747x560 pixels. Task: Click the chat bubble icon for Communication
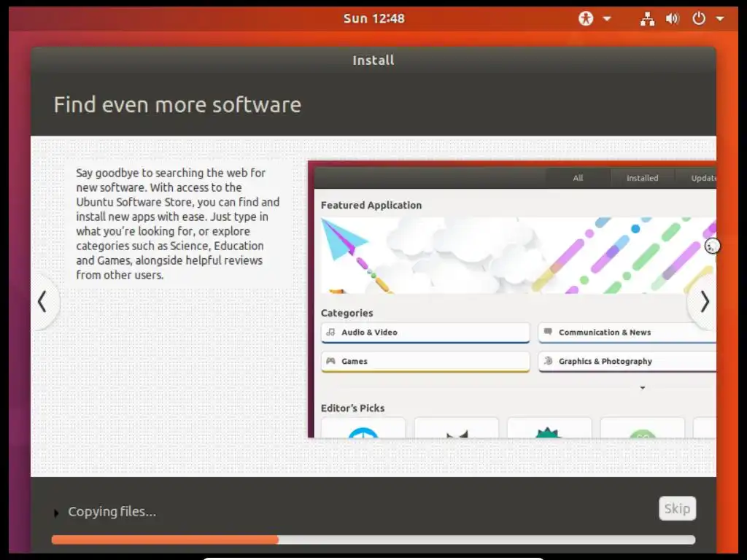pyautogui.click(x=548, y=332)
